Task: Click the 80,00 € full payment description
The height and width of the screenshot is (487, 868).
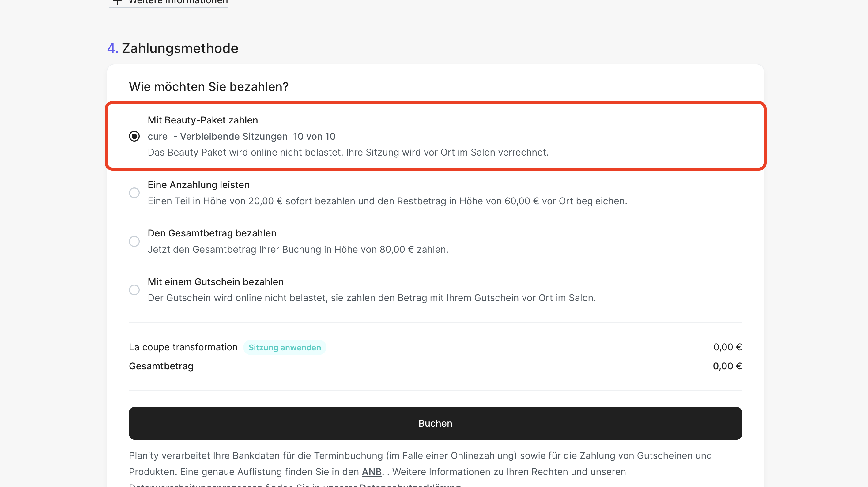Action: pos(298,249)
